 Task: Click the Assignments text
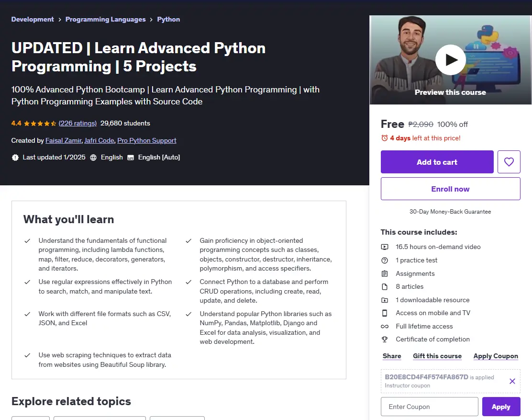(x=415, y=273)
